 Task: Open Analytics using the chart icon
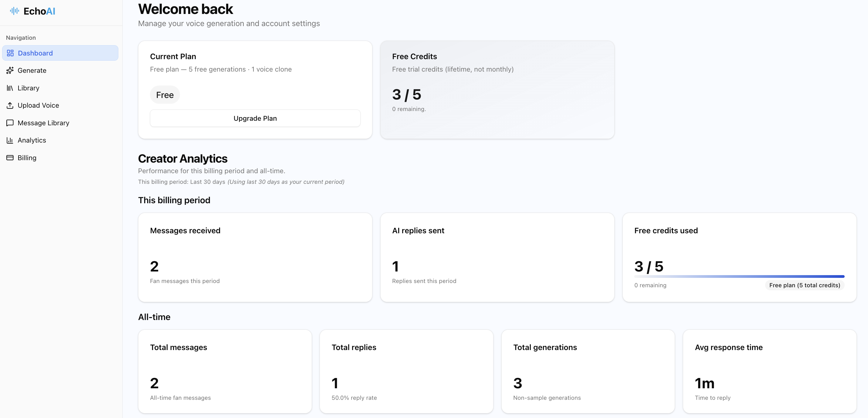click(x=10, y=140)
